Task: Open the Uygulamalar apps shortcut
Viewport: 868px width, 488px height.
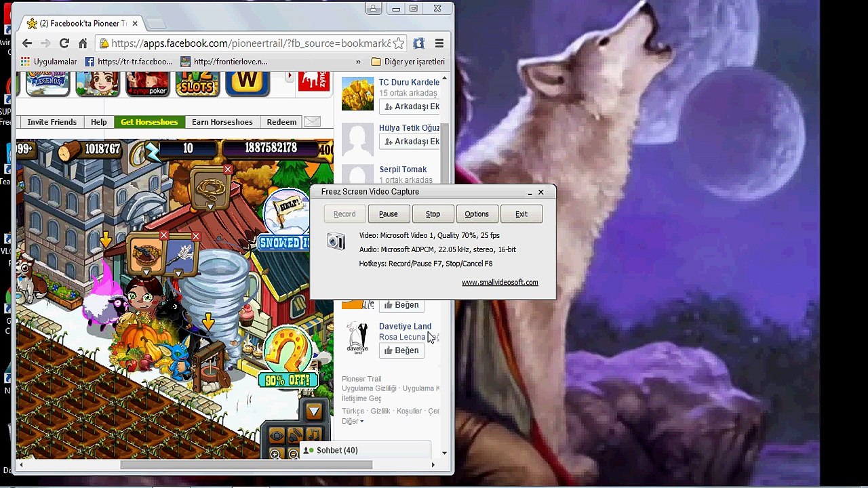Action: point(49,62)
